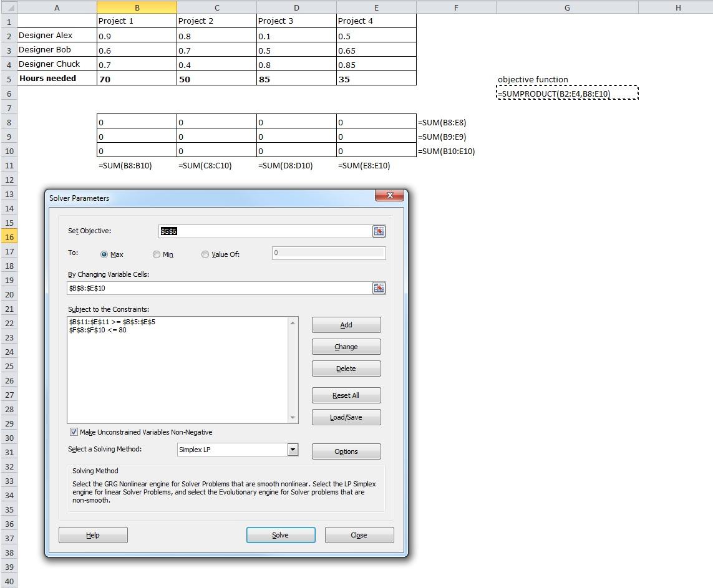Open the Solving Method dropdown arrow
The image size is (713, 588).
pyautogui.click(x=293, y=450)
